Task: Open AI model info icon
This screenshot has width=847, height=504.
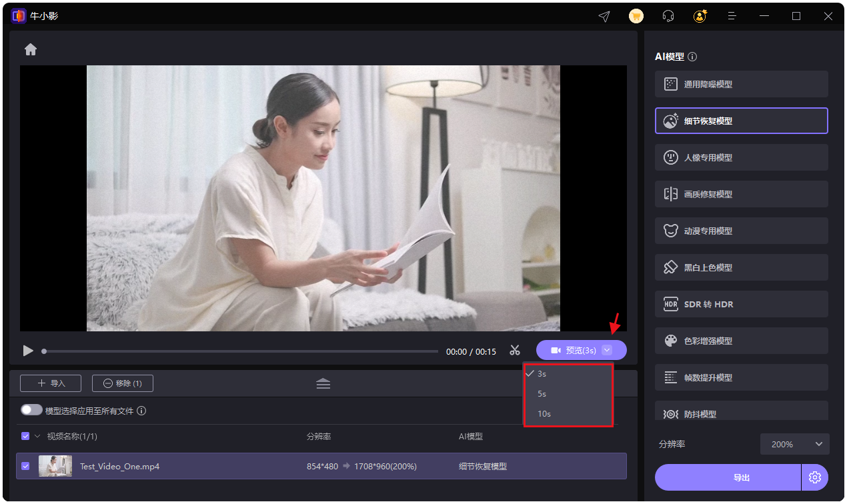Action: 692,57
